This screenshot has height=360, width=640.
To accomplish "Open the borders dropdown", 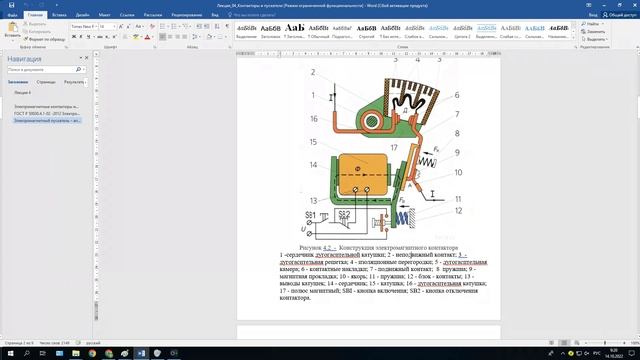I will tap(226, 37).
